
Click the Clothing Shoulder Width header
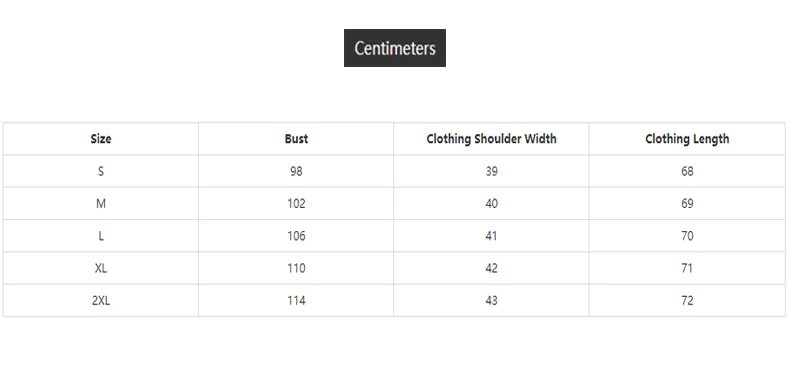click(491, 139)
